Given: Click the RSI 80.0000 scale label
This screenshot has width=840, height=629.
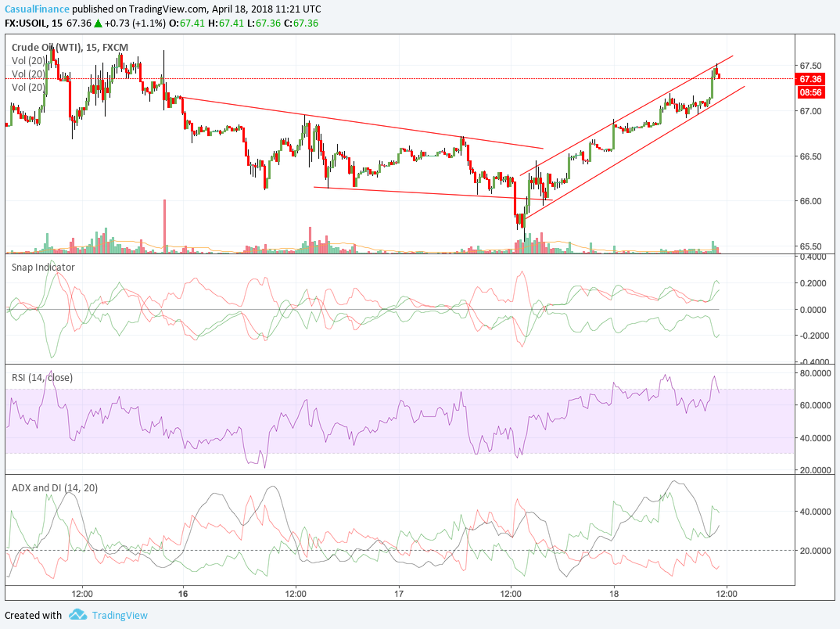Looking at the screenshot, I should pos(815,373).
